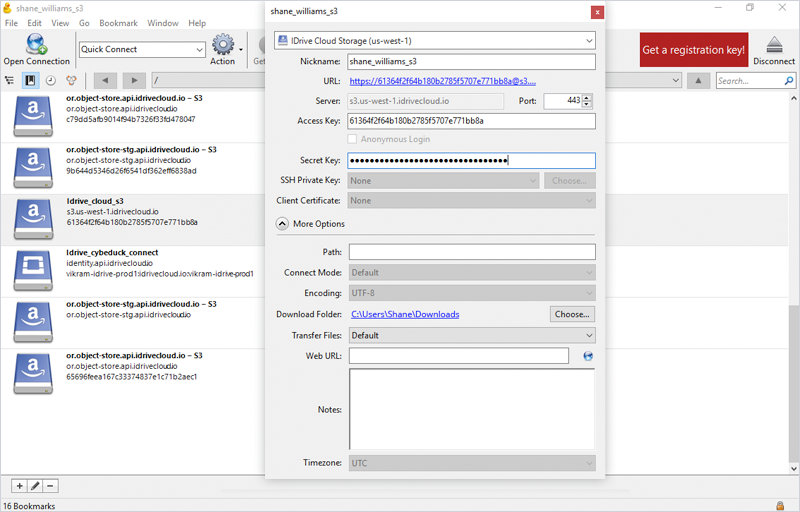Screen dimensions: 800x512
Task: Open the Edit menu
Action: pos(34,23)
